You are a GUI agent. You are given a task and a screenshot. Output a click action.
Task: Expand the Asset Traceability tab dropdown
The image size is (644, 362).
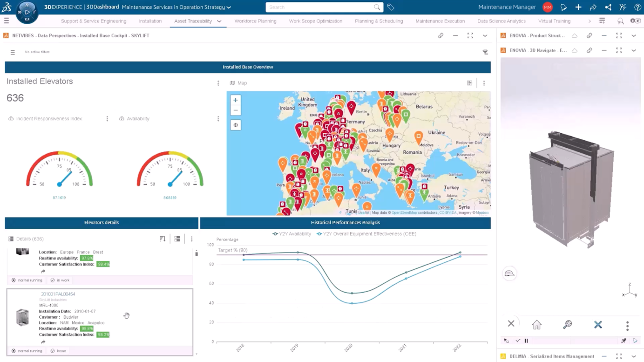(219, 21)
